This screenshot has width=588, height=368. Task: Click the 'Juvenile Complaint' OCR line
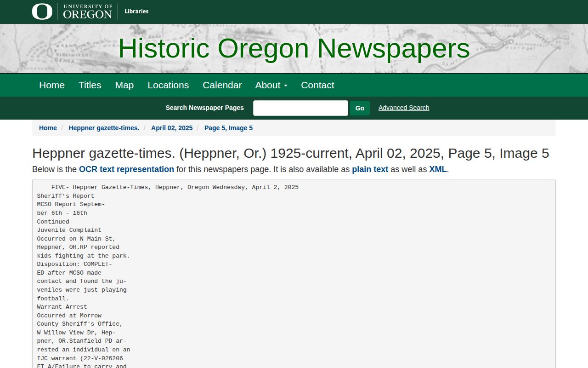69,230
